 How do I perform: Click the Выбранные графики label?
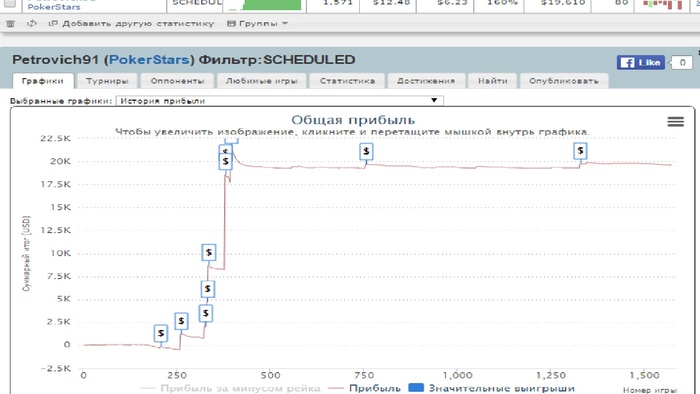pyautogui.click(x=61, y=101)
